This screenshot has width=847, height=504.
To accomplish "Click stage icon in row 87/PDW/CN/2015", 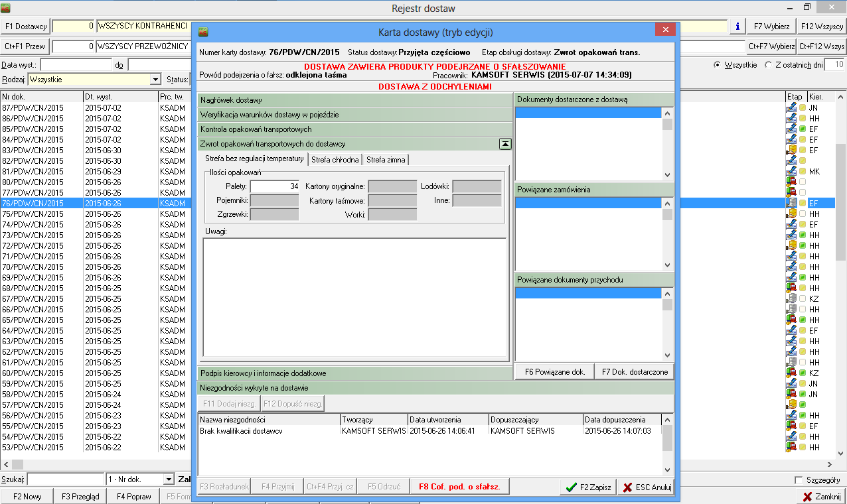I will (x=791, y=107).
